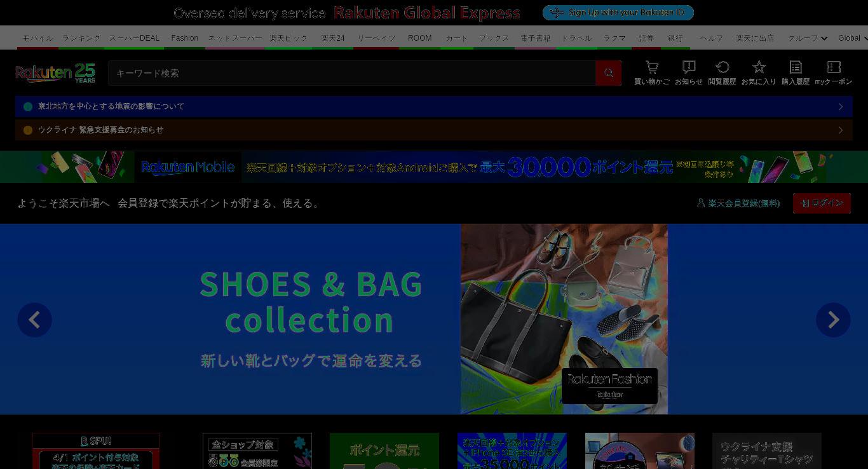Open the ROOM nav item
868x469 pixels.
click(x=420, y=38)
